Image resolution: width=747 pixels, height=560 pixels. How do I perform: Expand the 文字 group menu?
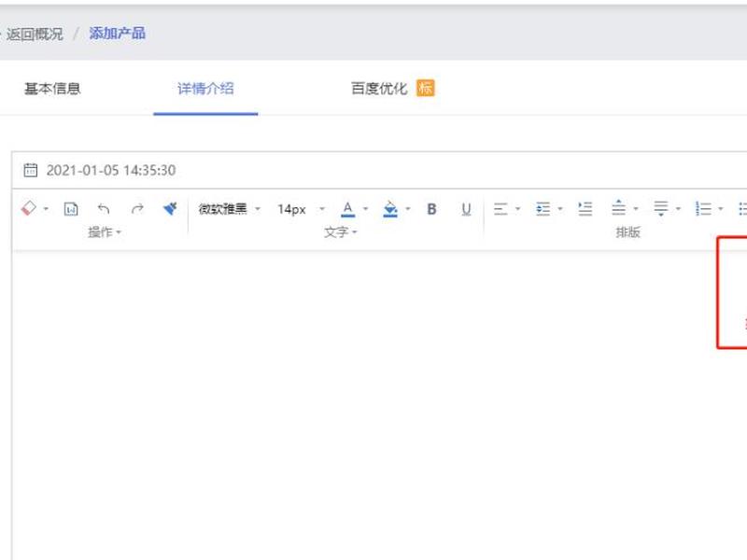click(x=341, y=231)
